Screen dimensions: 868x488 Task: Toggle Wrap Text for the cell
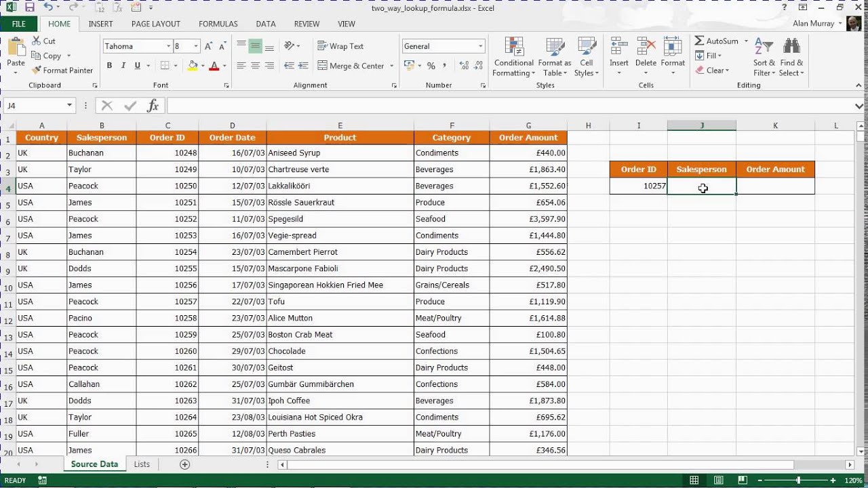[x=340, y=46]
